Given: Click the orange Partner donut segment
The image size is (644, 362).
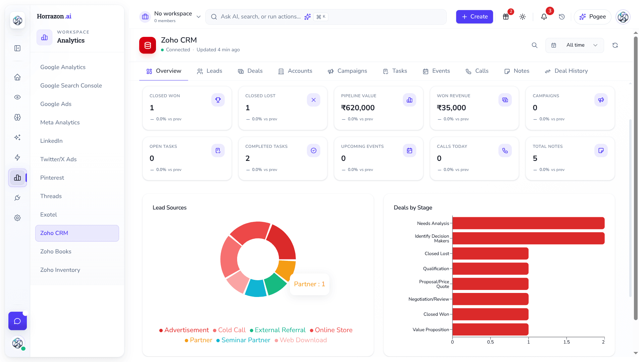Looking at the screenshot, I should coord(287,269).
